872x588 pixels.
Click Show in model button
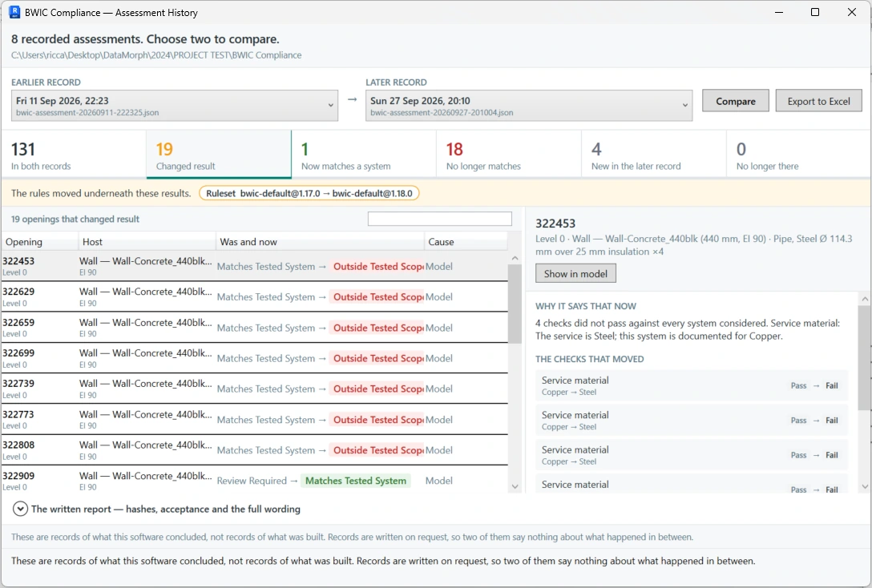pos(575,273)
